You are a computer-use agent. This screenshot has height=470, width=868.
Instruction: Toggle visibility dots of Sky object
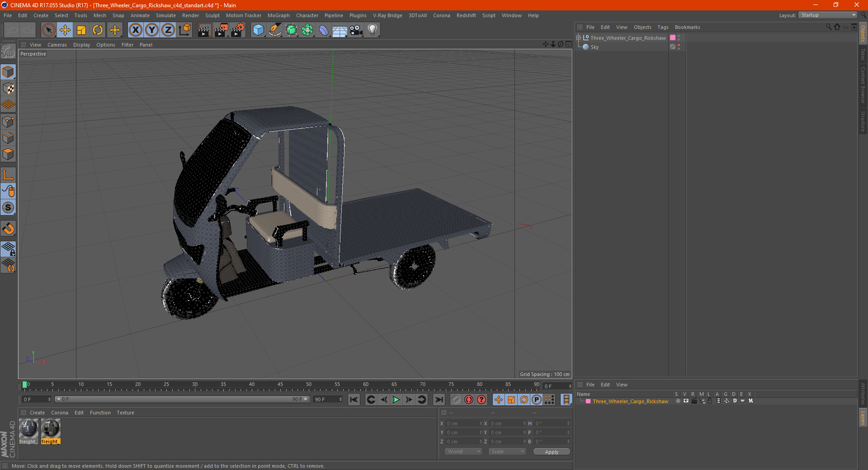pyautogui.click(x=679, y=47)
